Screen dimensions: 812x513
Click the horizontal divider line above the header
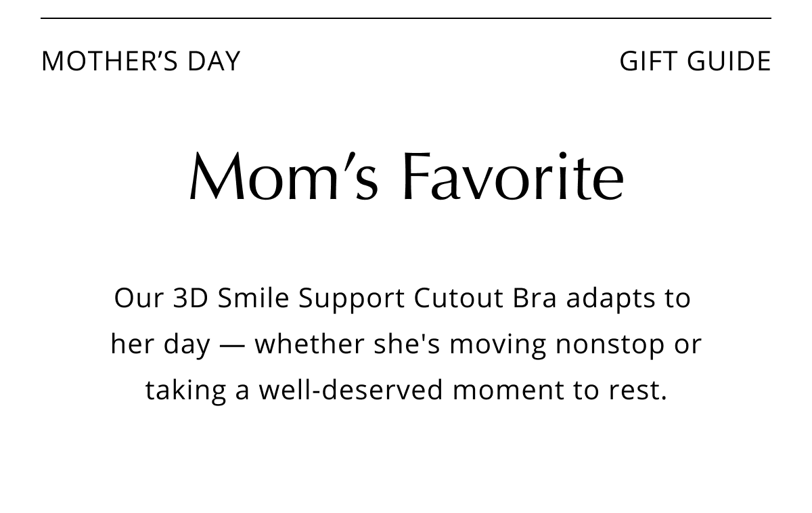click(406, 18)
